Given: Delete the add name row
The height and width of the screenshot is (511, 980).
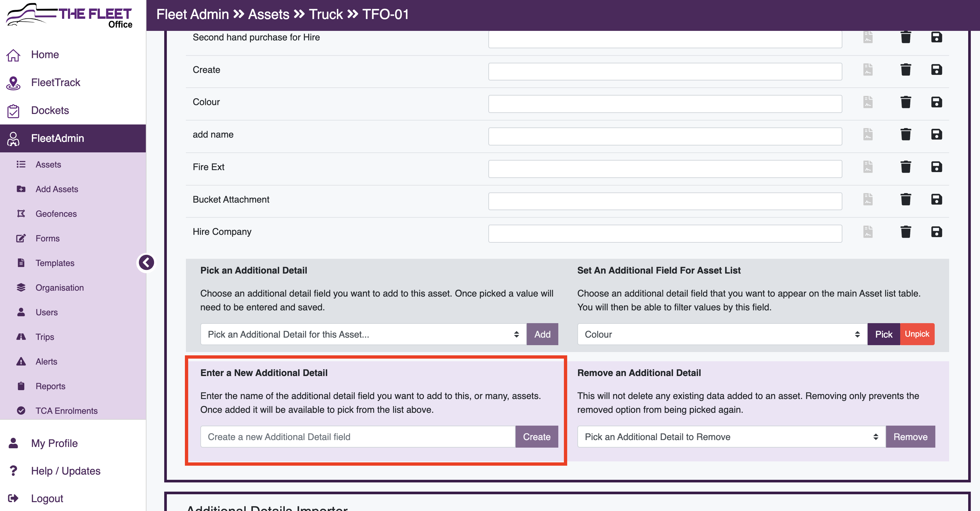Looking at the screenshot, I should click(x=905, y=134).
